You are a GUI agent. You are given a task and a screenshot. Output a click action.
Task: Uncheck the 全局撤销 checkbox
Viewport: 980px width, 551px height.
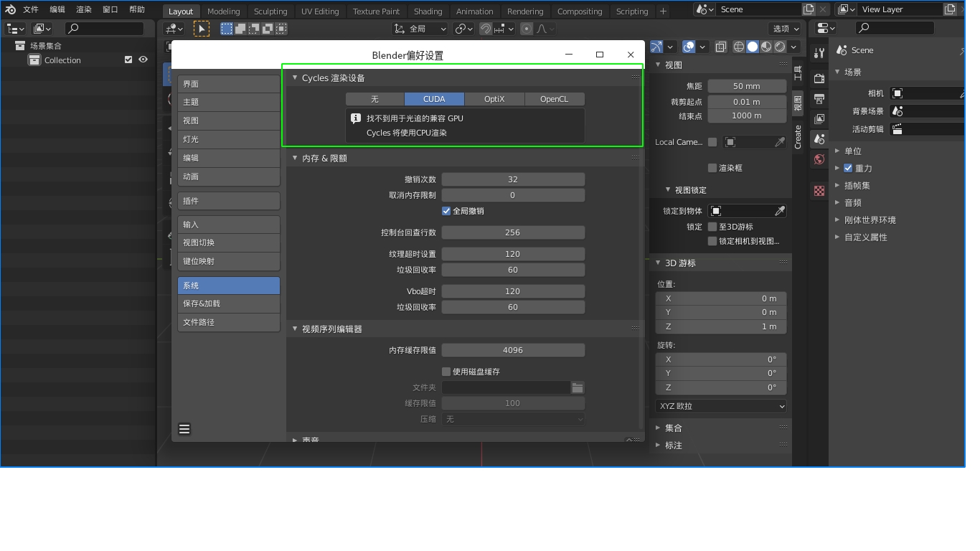coord(446,211)
